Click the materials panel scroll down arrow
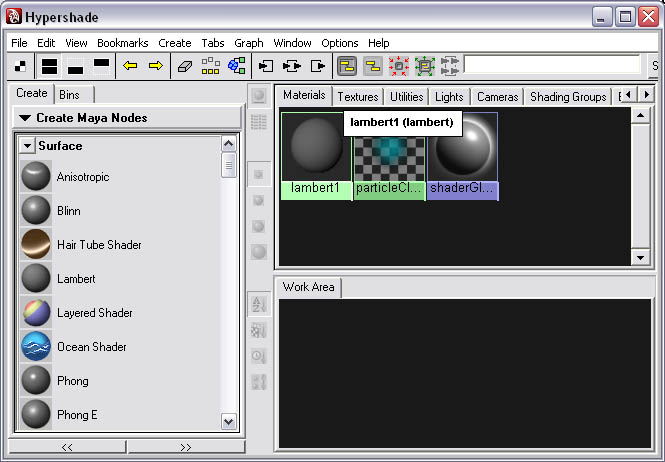Viewport: 665px width, 462px height. (640, 257)
